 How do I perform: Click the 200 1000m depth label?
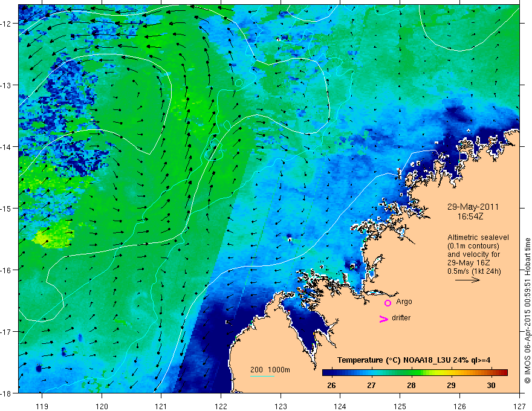tap(270, 370)
